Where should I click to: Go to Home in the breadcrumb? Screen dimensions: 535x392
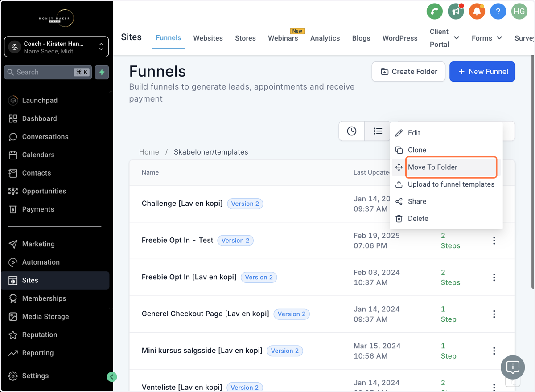click(149, 152)
